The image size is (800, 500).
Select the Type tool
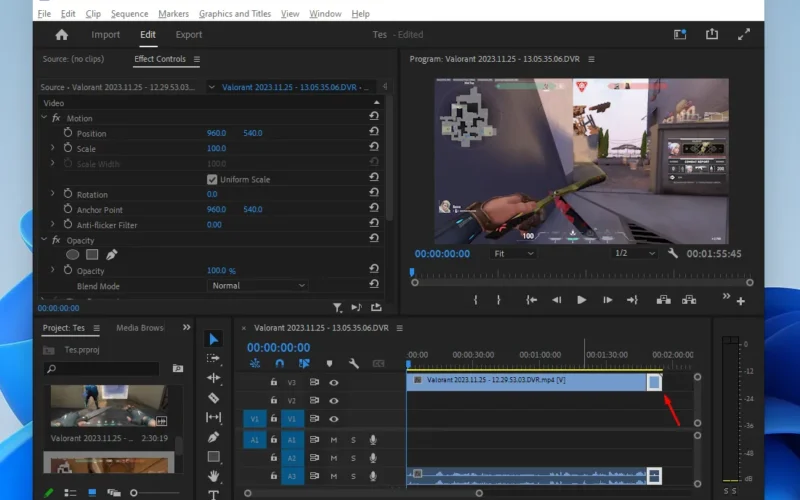[214, 494]
